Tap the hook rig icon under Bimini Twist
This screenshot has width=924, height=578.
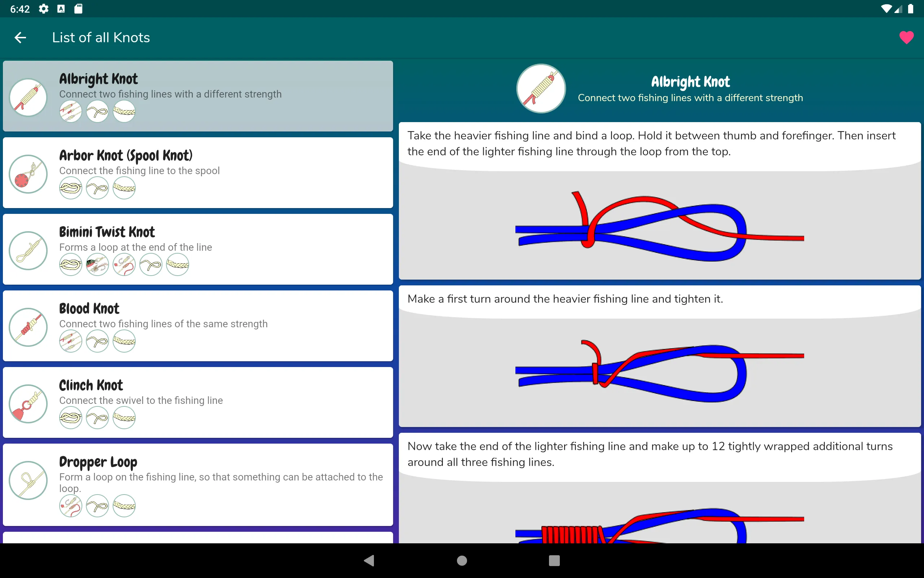124,264
